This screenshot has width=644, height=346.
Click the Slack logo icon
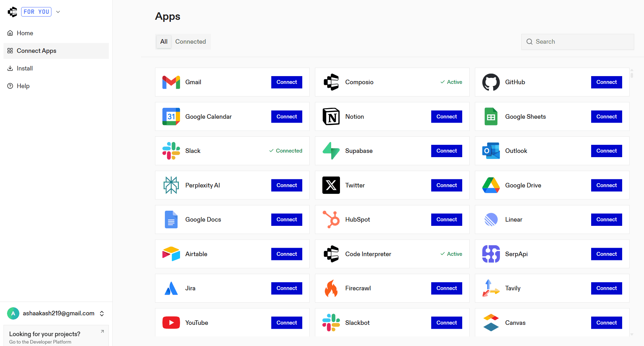(171, 151)
